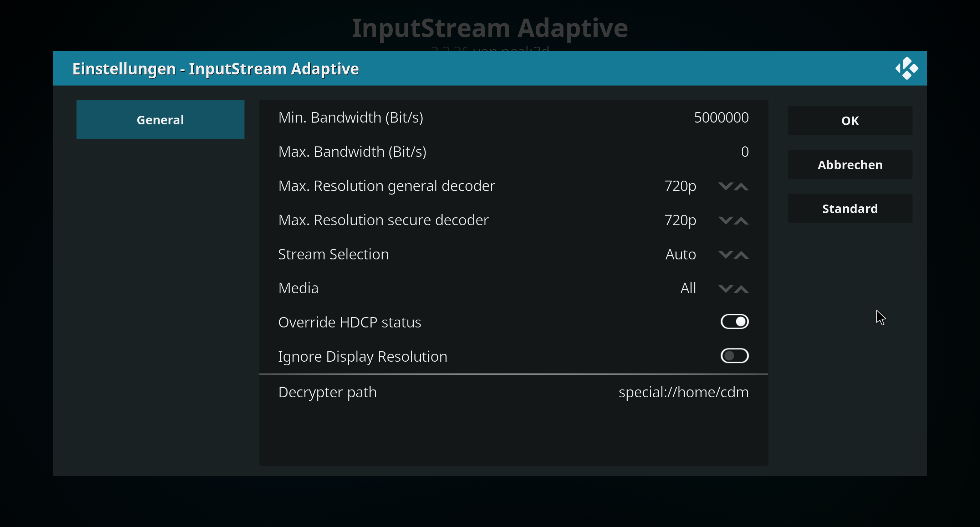Open Max. Resolution general decoder 720p selection
This screenshot has height=527, width=980.
pyautogui.click(x=680, y=186)
